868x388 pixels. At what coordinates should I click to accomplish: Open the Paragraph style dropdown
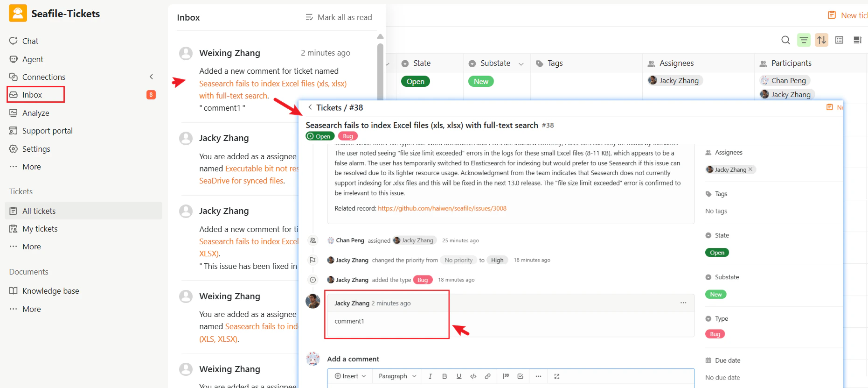(397, 376)
